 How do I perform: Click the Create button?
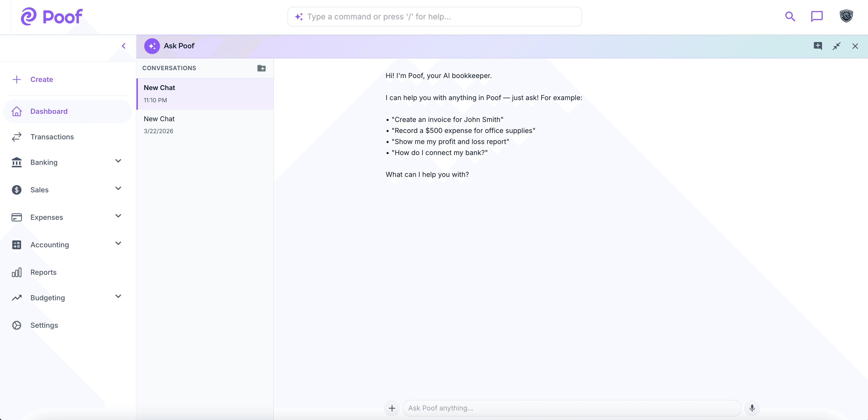[x=42, y=79]
